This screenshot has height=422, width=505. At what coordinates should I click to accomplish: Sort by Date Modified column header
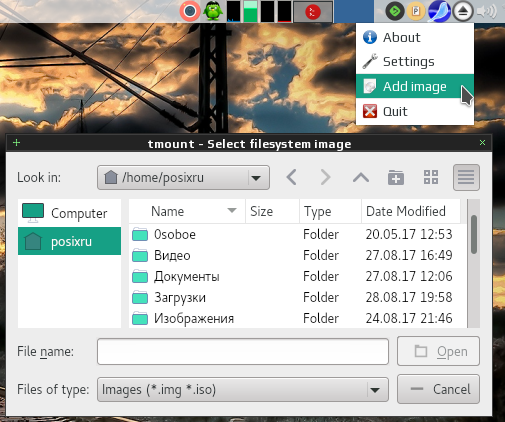click(411, 211)
